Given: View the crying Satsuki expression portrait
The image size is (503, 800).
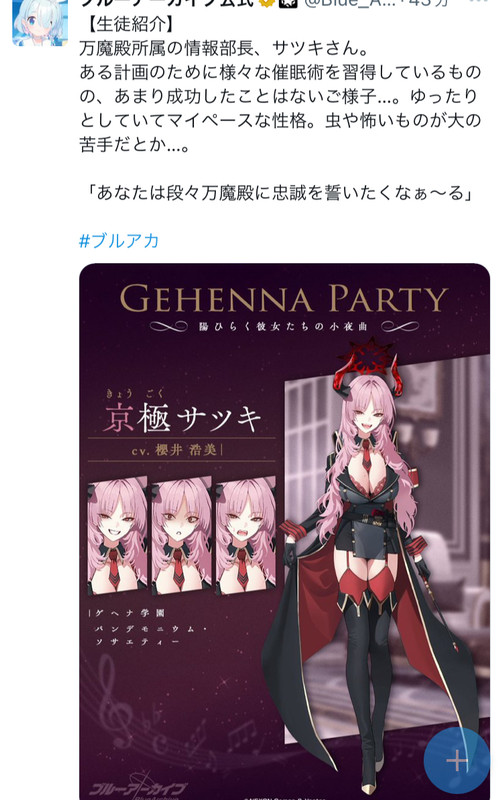Looking at the screenshot, I should [x=246, y=535].
